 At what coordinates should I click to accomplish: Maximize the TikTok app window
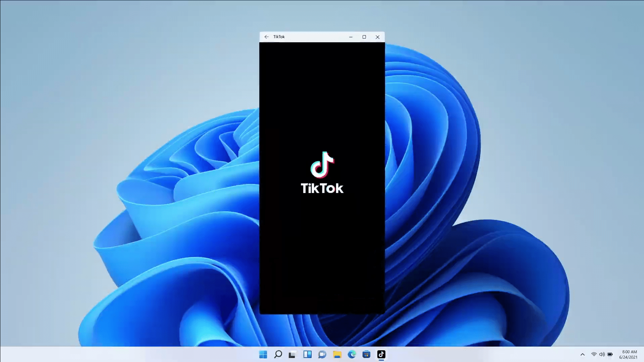[x=364, y=37]
